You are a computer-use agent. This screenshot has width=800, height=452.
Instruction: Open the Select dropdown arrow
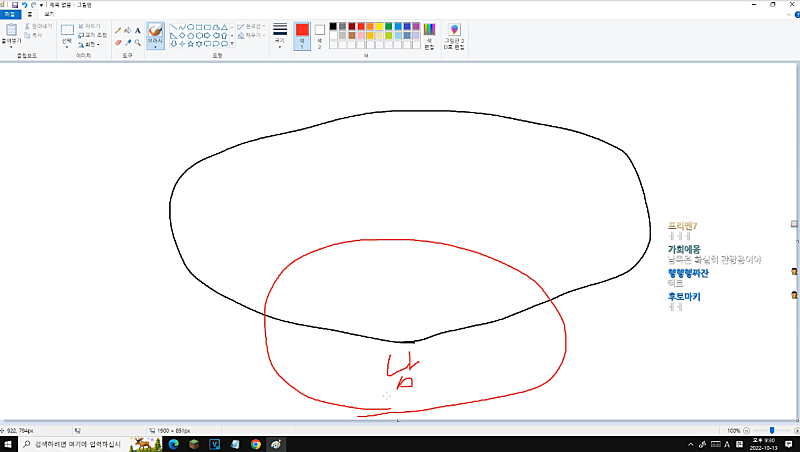click(67, 47)
